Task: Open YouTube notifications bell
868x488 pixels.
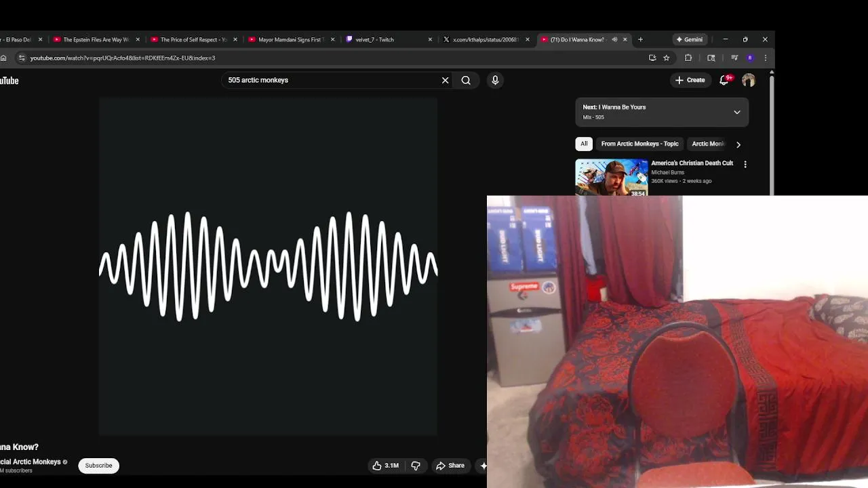Action: [725, 80]
